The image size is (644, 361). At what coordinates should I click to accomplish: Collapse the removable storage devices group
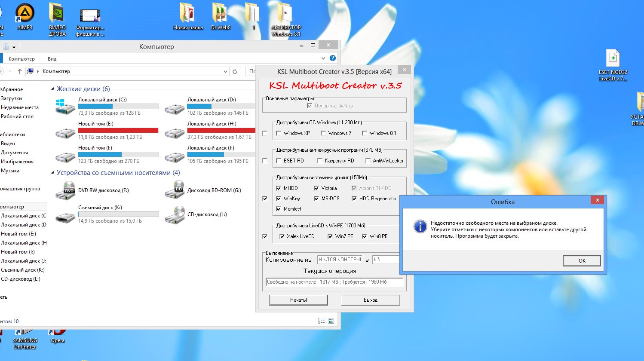[x=53, y=173]
